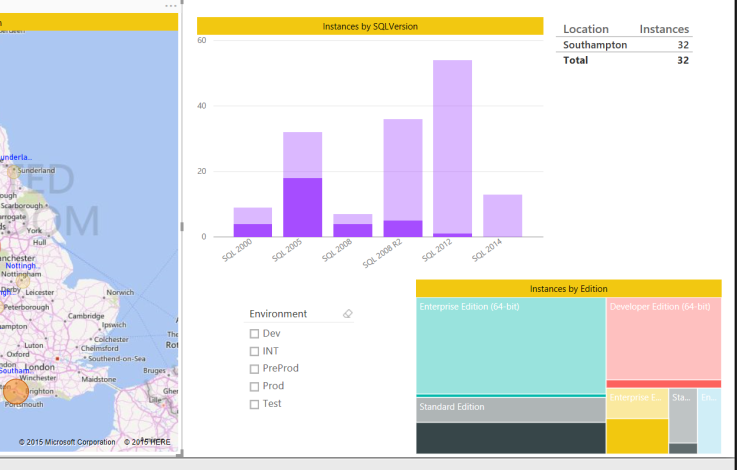Click the orange Southampton bubble on map
This screenshot has height=470, width=737.
click(16, 391)
